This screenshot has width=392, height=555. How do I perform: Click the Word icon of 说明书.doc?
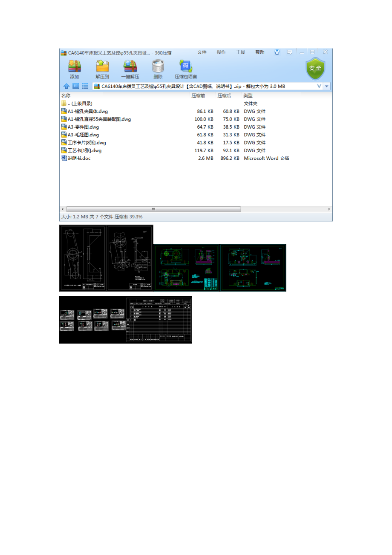tap(64, 158)
